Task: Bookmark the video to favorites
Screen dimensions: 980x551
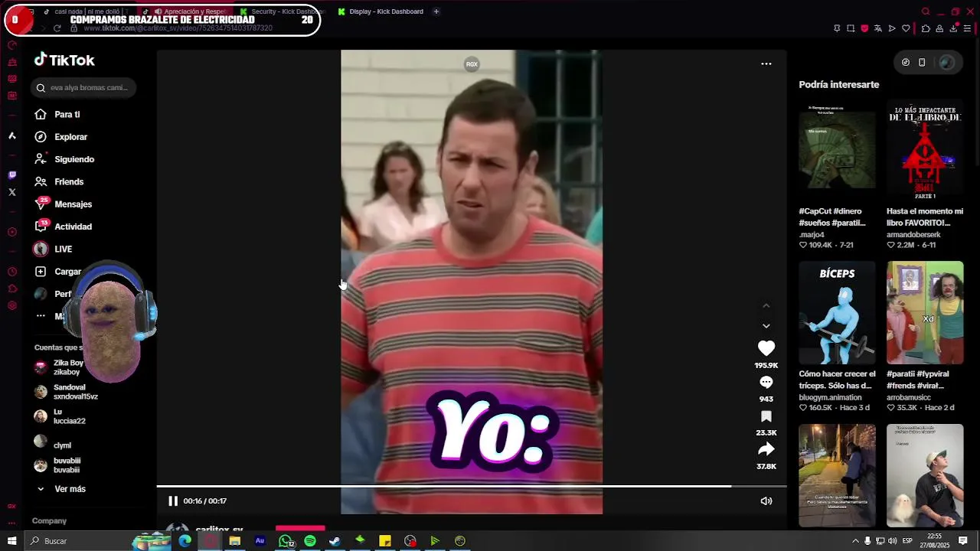Action: click(766, 416)
